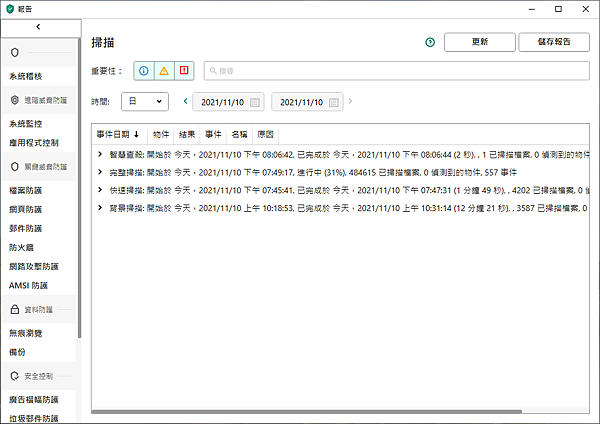Viewport: 600px width, 424px height.
Task: Click the 名稱 column header
Action: (x=239, y=134)
